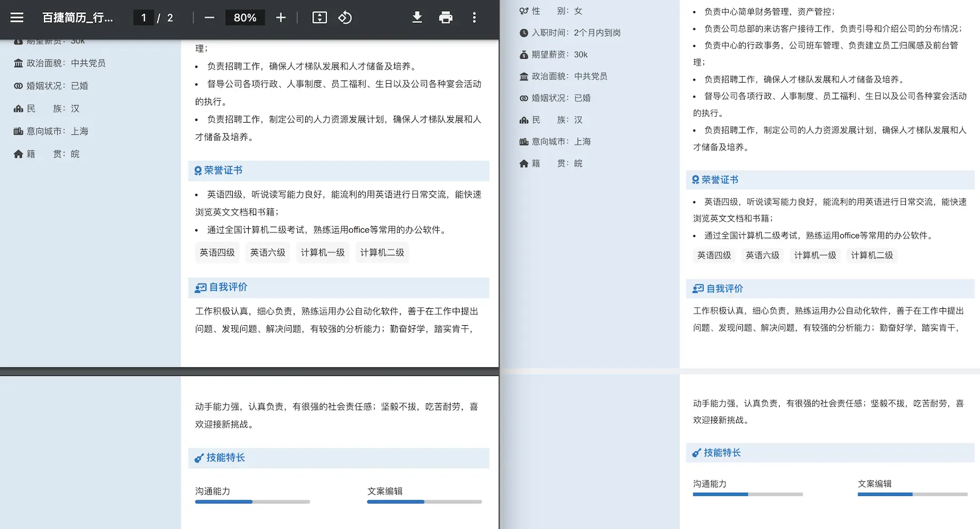Click 婚姻状况: 已婚 text in right page
Screen dimensions: 980x529
(562, 98)
